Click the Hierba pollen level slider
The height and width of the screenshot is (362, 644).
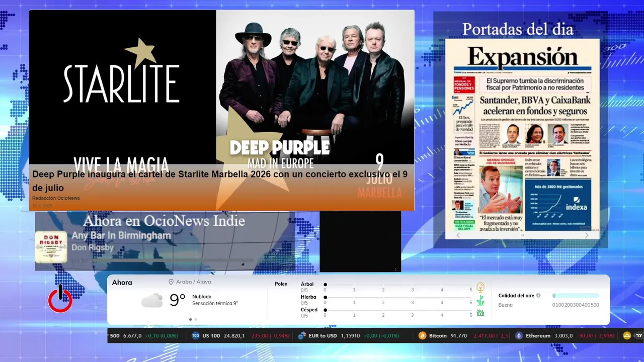click(398, 298)
